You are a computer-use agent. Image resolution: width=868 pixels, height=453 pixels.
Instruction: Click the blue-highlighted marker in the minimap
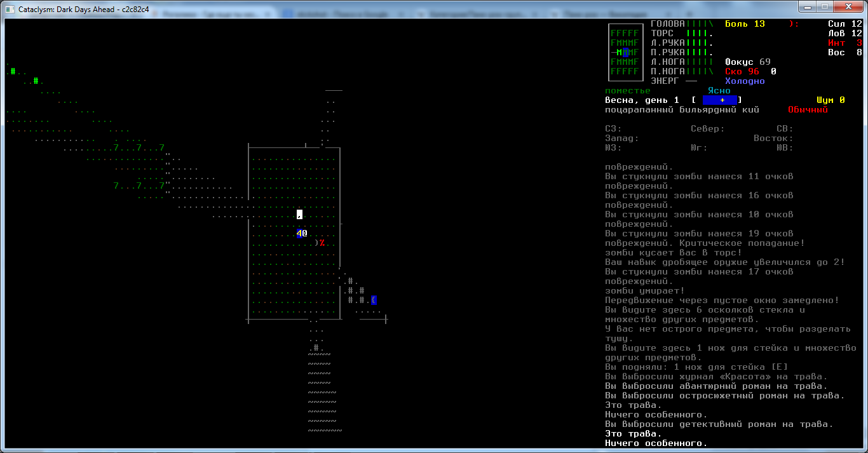(625, 52)
